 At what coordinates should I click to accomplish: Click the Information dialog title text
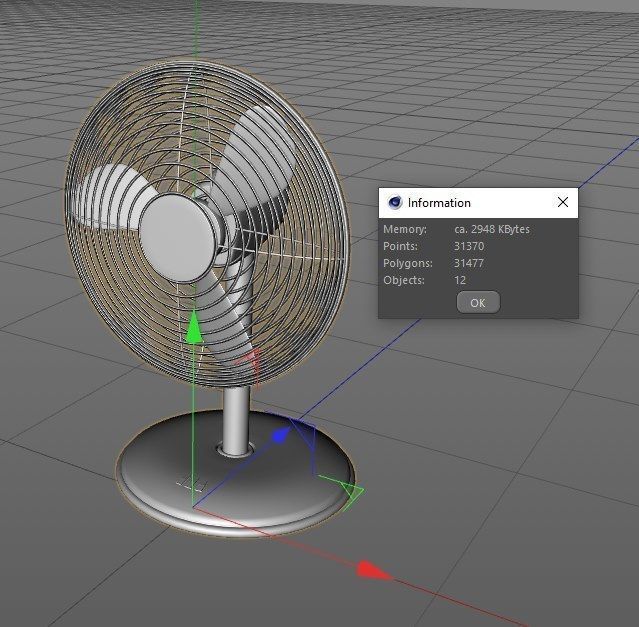coord(439,203)
